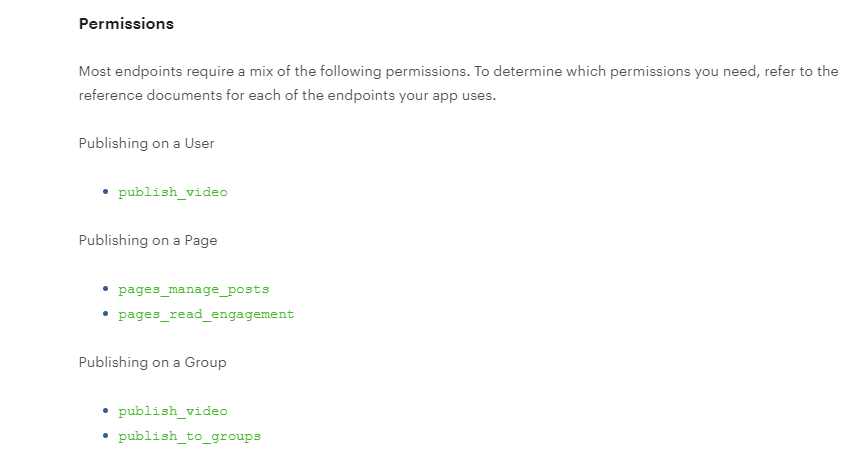Click the phrase "Most endpoints require a mix"
This screenshot has width=862, height=466.
tap(176, 71)
